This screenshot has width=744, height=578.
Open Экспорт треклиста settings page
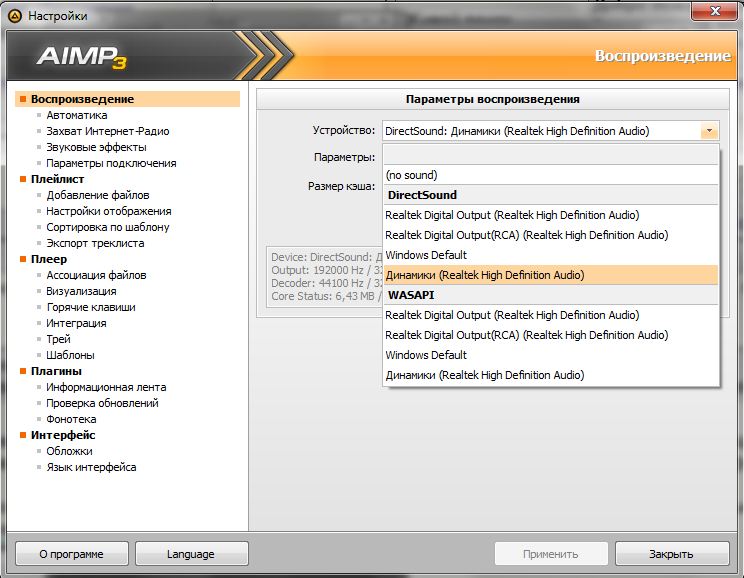pyautogui.click(x=95, y=243)
